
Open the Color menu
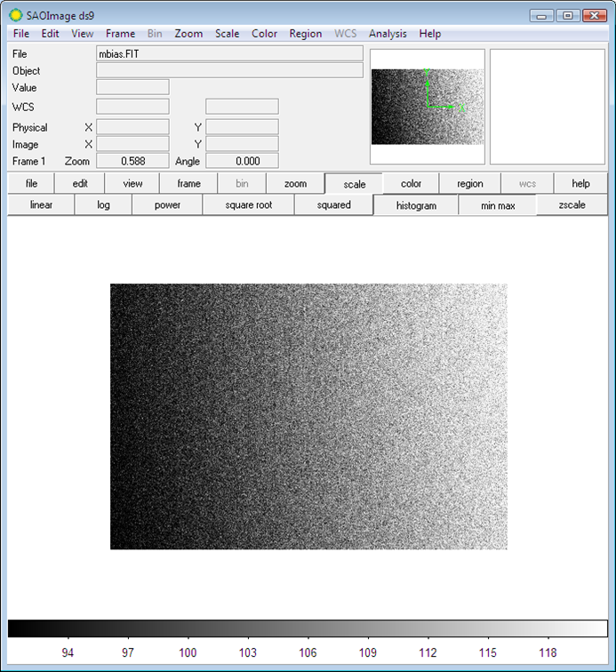(x=264, y=34)
